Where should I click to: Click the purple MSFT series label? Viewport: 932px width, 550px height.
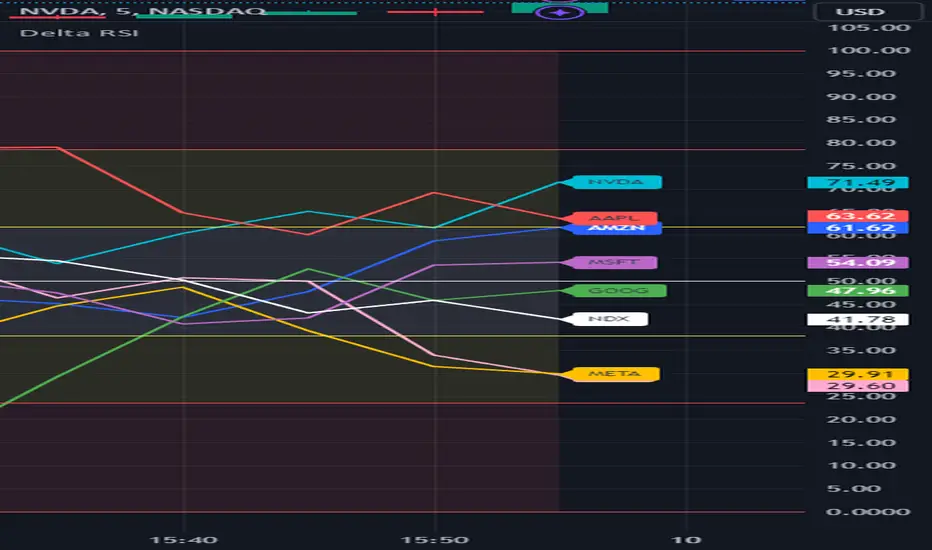614,262
